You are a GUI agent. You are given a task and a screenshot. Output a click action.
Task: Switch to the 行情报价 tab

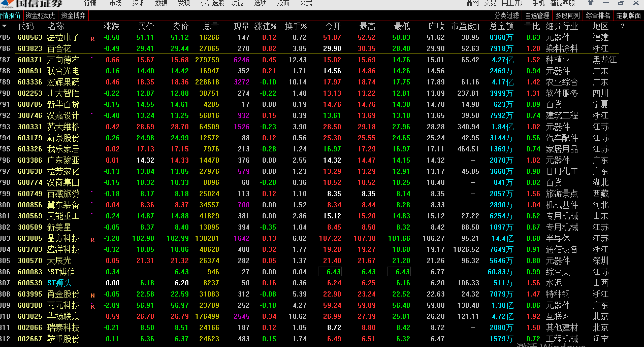click(x=10, y=16)
